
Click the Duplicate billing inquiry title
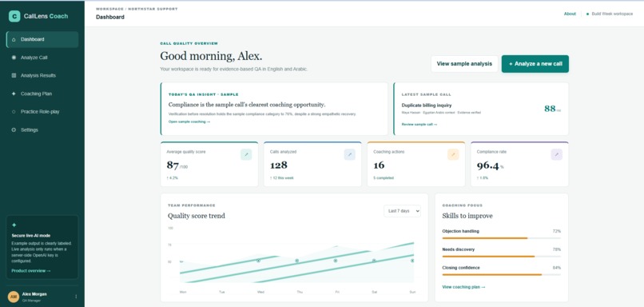pyautogui.click(x=427, y=106)
